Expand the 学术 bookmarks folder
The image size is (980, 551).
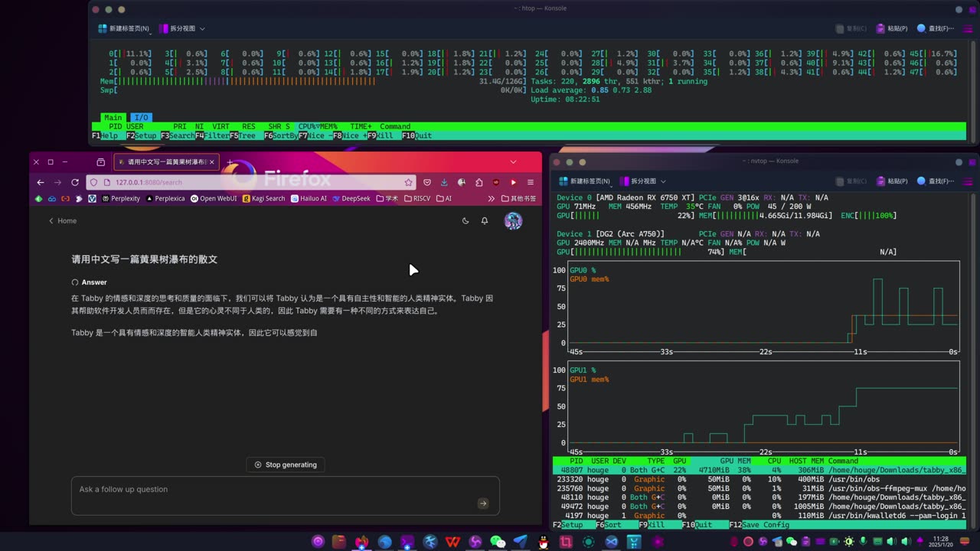[x=387, y=198]
